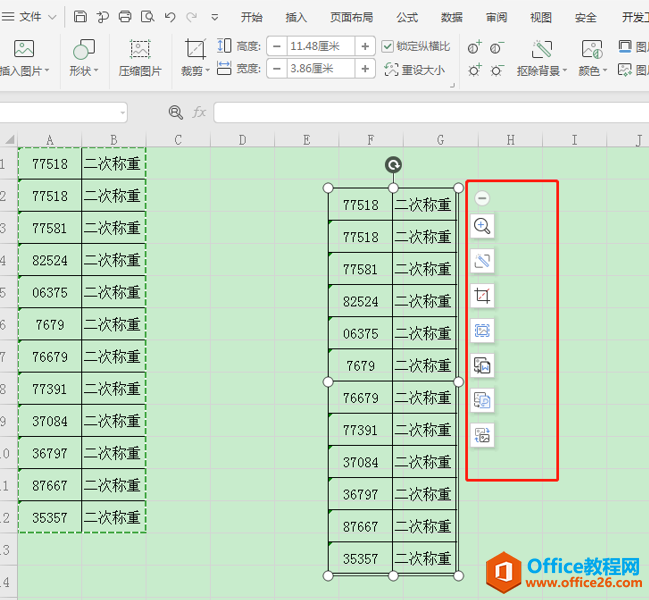Screen dimensions: 649x600
Task: Open the 插入 ribbon tab
Action: click(296, 17)
